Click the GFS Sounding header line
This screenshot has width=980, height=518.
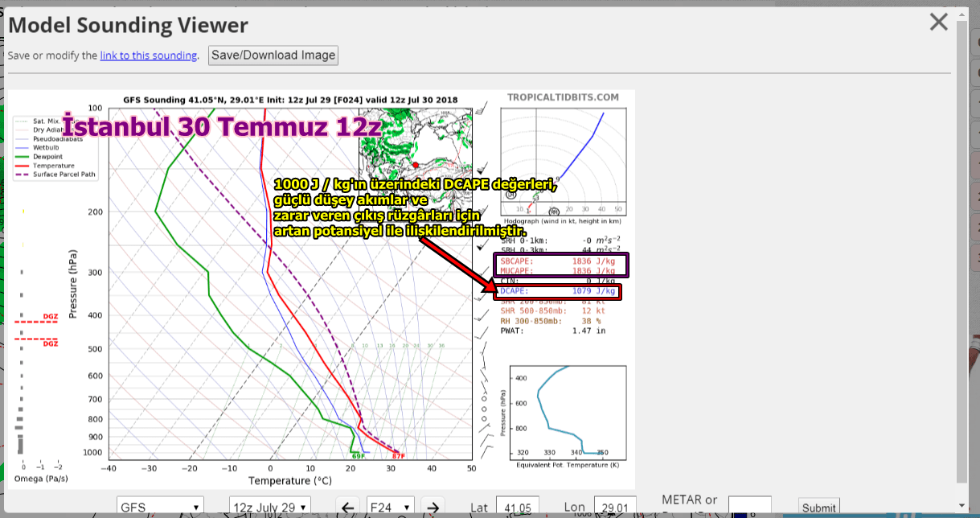click(290, 100)
